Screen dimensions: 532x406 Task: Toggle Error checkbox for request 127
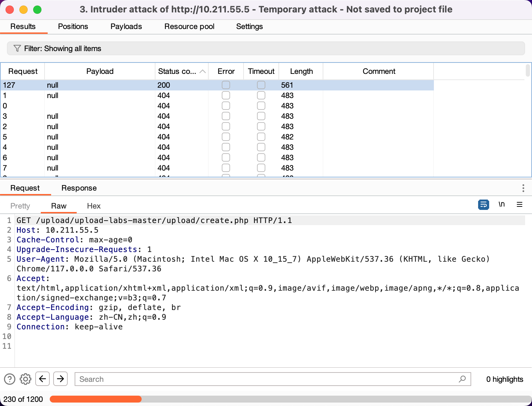click(x=226, y=85)
